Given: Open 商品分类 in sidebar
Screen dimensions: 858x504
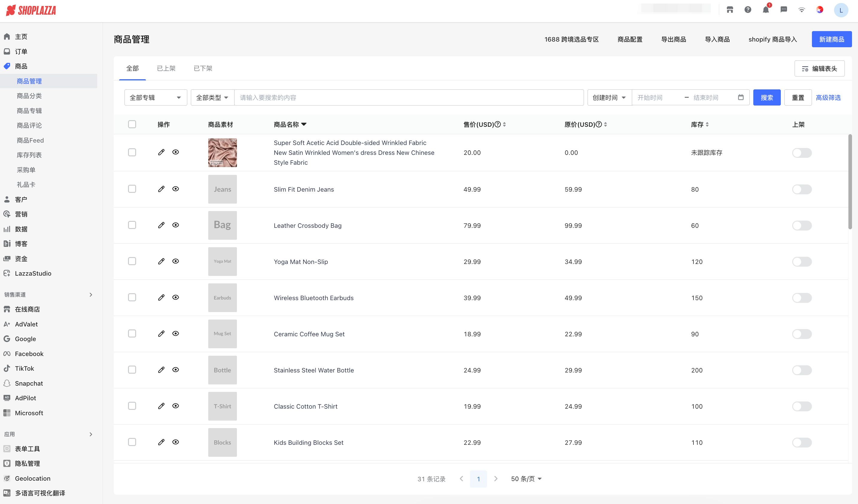Looking at the screenshot, I should click(x=29, y=96).
